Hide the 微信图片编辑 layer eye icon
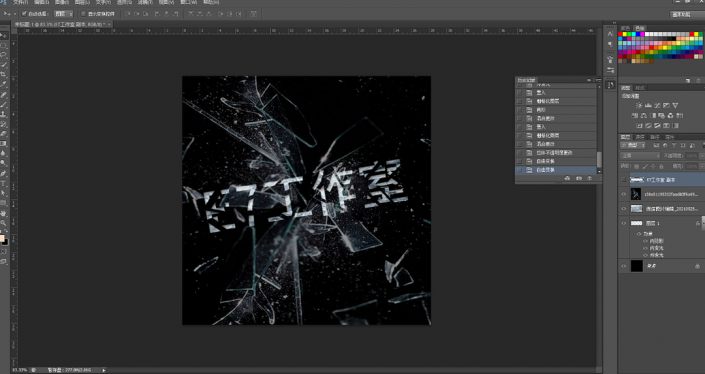This screenshot has width=705, height=374. [624, 209]
